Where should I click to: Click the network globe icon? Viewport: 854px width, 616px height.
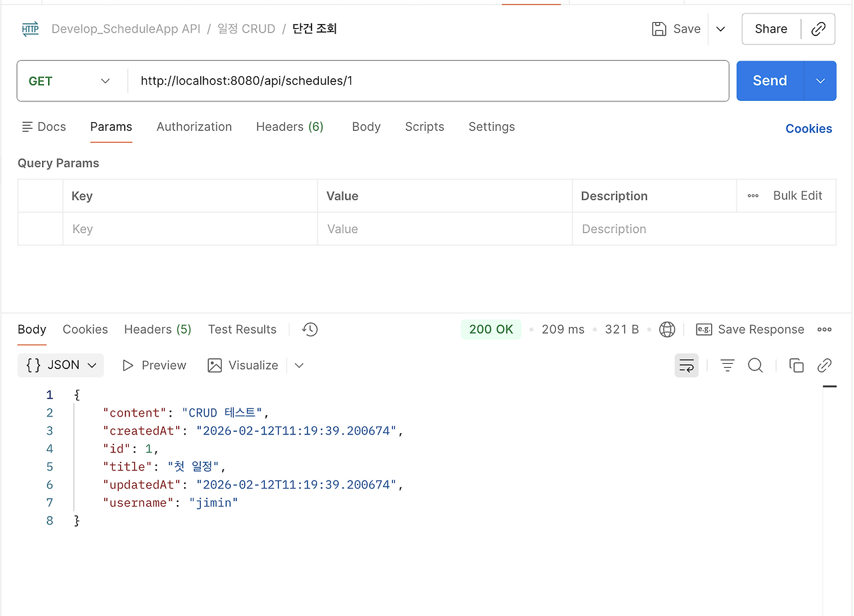(x=667, y=329)
